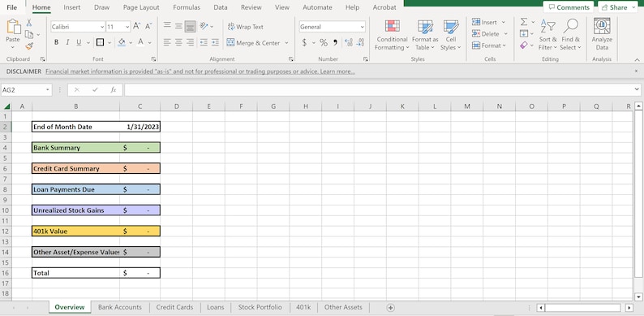Viewport: 644px width, 316px height.
Task: Click the Fill Color bucket swatch
Action: click(x=122, y=42)
